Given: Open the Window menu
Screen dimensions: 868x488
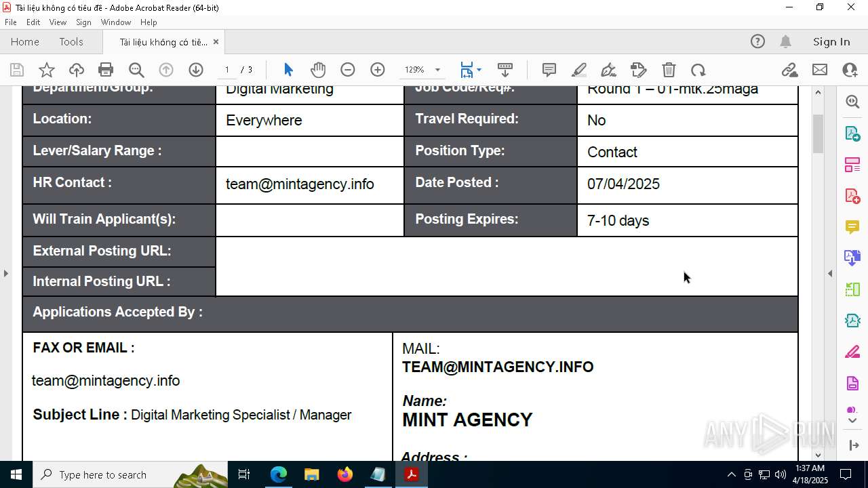Looking at the screenshot, I should pos(116,22).
